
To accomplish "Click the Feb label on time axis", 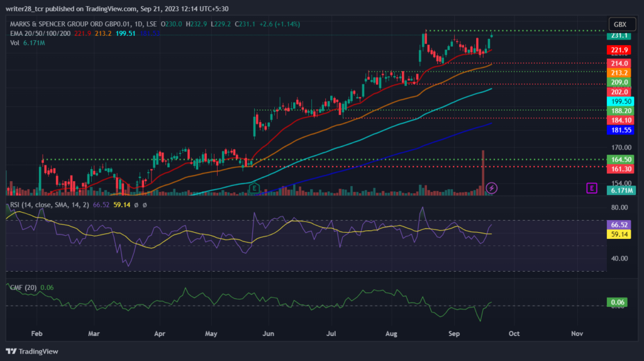I will [x=36, y=334].
